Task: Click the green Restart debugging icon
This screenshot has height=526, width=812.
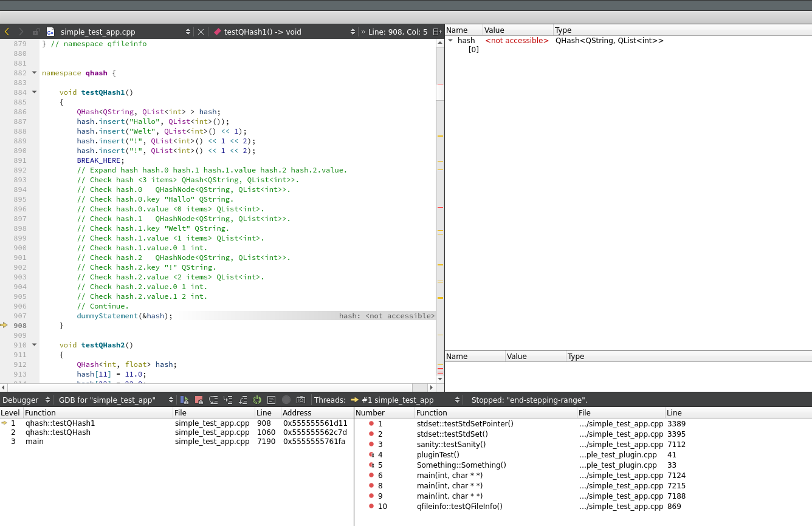Action: pyautogui.click(x=257, y=400)
